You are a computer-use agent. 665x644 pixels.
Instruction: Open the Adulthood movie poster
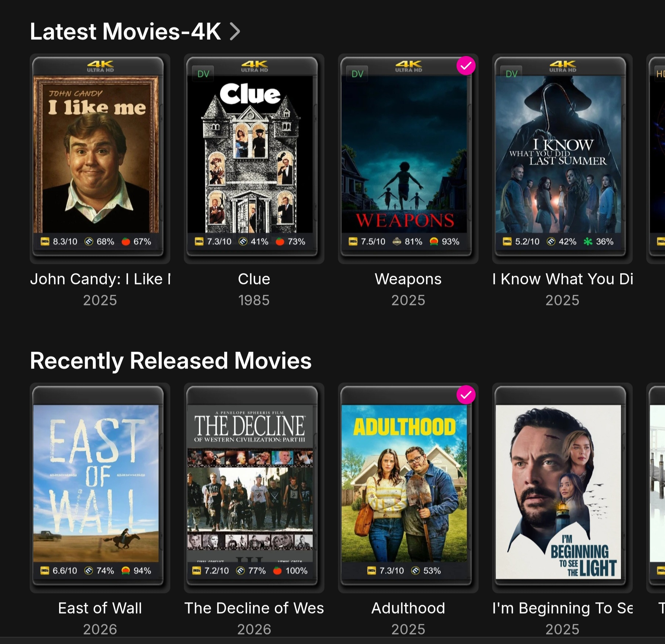404,483
